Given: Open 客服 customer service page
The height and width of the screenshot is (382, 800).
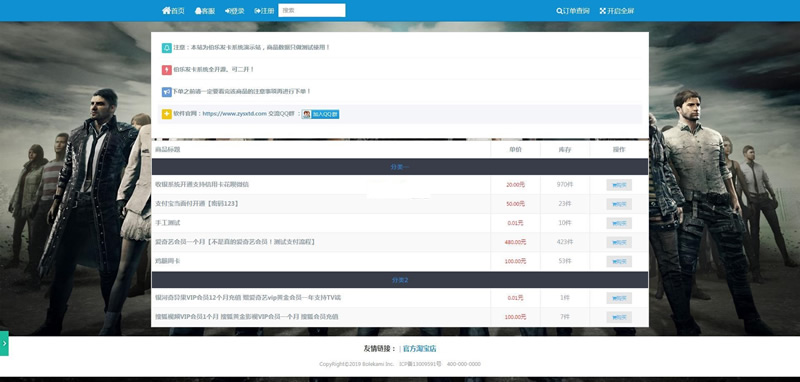Looking at the screenshot, I should (x=205, y=11).
